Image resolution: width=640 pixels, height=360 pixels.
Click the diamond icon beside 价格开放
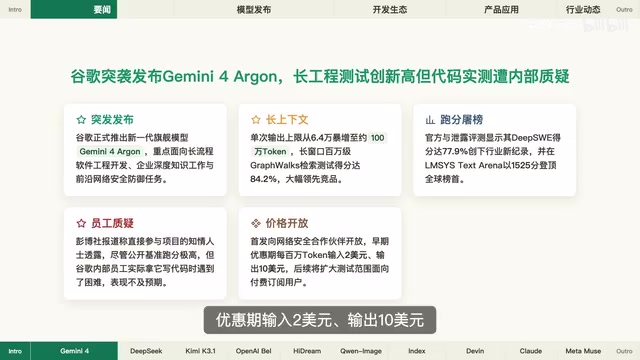click(x=256, y=223)
